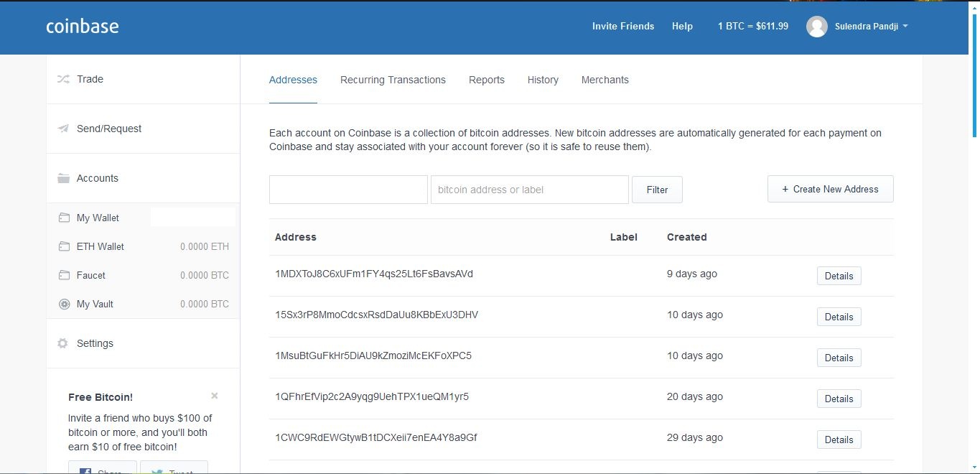
Task: Click the '29 days ago' created value
Action: (x=695, y=437)
